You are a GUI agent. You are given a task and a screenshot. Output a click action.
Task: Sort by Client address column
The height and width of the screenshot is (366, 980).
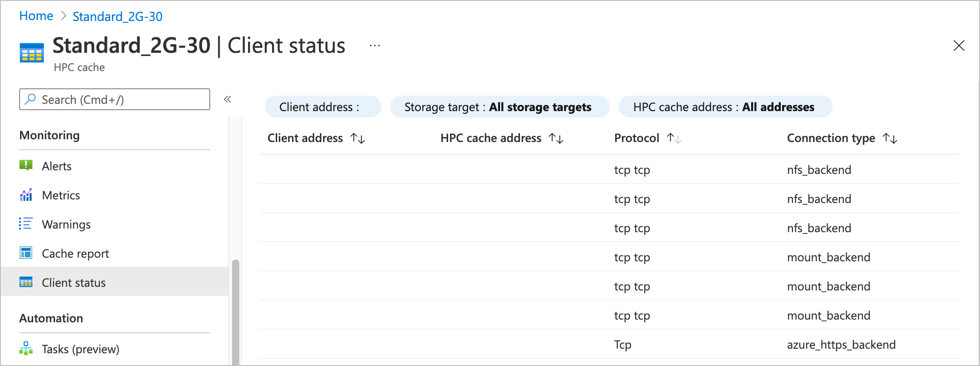358,138
